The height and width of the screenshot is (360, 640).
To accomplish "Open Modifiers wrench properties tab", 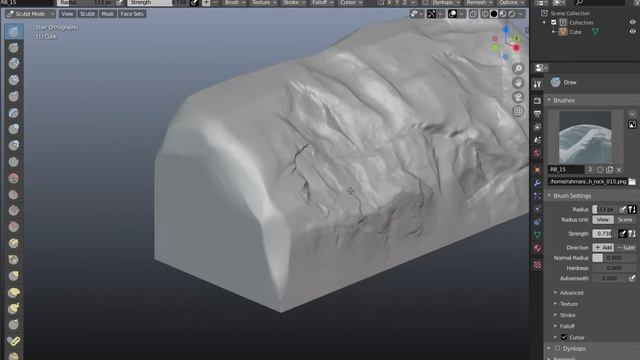I will point(537,183).
